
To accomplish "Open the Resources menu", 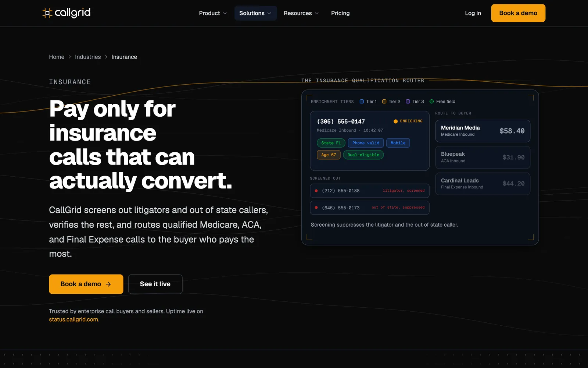I will click(x=301, y=13).
